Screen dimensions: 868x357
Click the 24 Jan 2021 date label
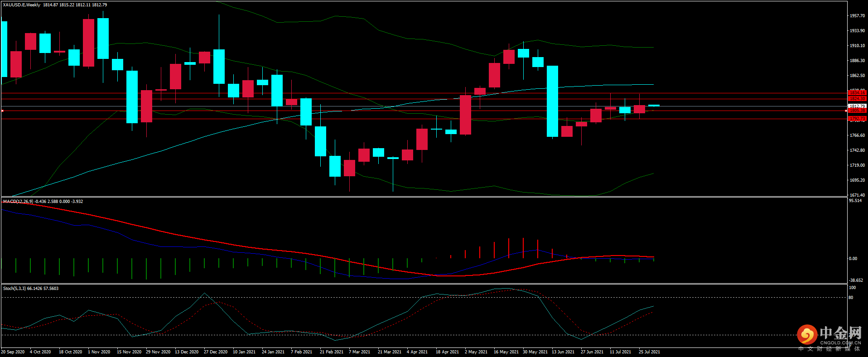tap(273, 352)
